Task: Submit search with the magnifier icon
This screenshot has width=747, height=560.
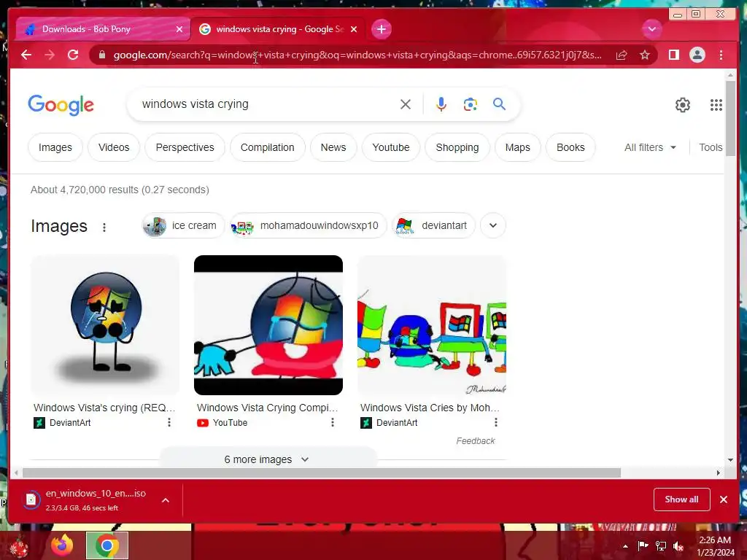Action: 499,104
